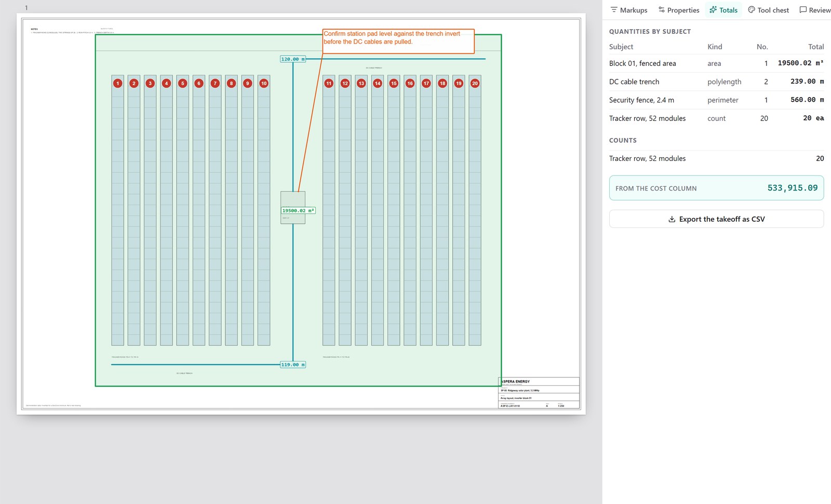
Task: Select the Totals tab
Action: [723, 10]
